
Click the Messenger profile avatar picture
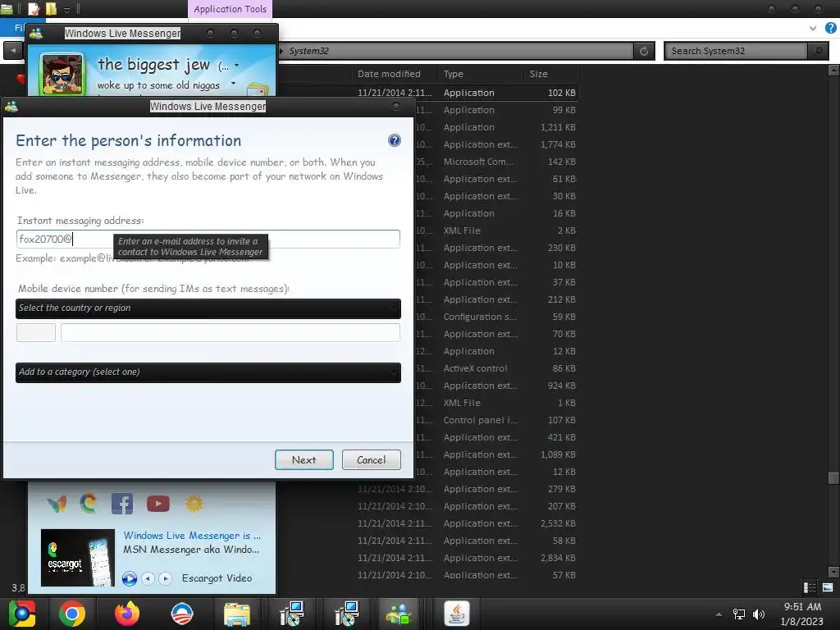pyautogui.click(x=62, y=74)
